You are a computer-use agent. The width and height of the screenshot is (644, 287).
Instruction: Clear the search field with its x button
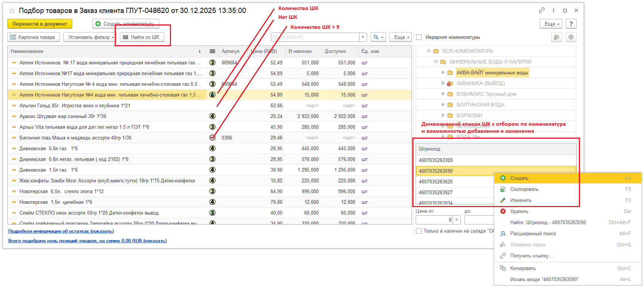tap(363, 37)
